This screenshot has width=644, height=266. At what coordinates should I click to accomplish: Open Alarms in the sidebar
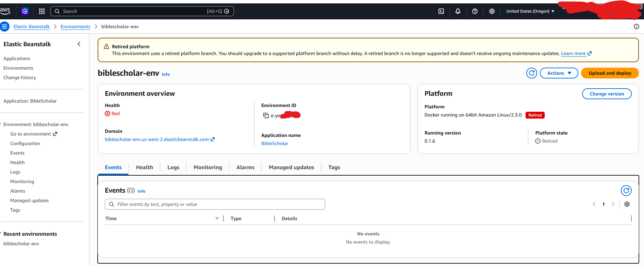click(x=18, y=191)
